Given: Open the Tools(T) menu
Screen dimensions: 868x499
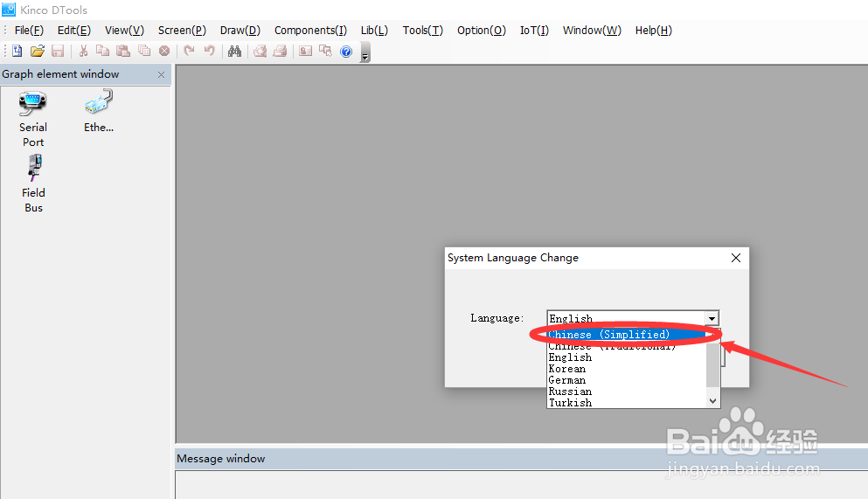Looking at the screenshot, I should [423, 31].
